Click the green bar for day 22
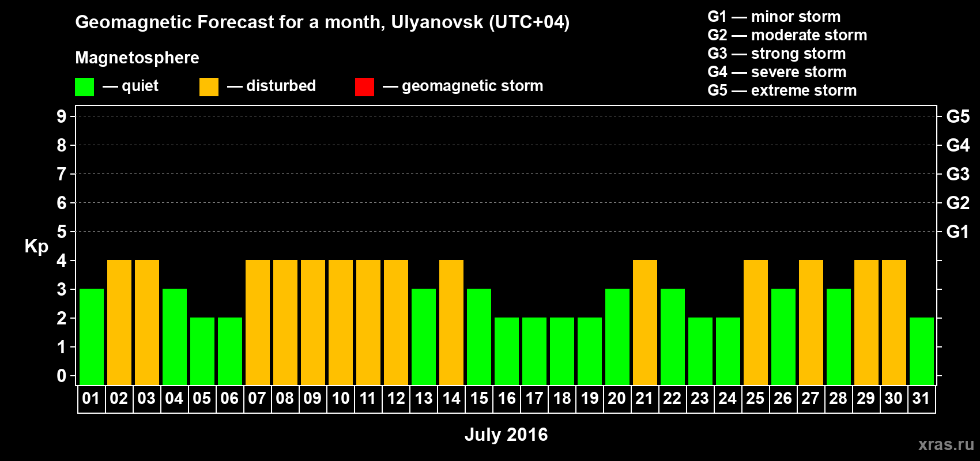Viewport: 980px width, 461px height. [x=673, y=337]
